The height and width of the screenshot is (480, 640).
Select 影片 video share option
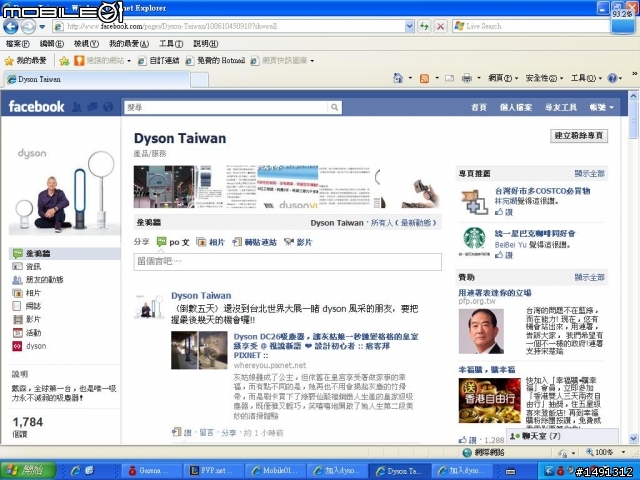tap(298, 242)
